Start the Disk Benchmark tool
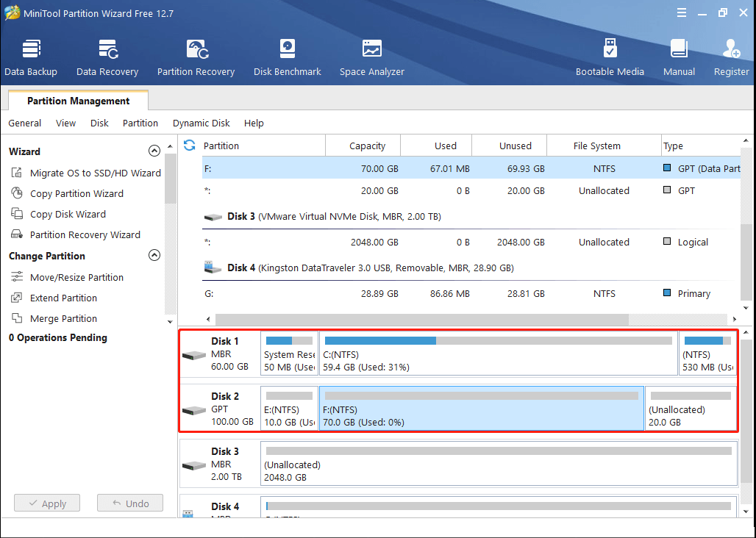 click(x=288, y=58)
